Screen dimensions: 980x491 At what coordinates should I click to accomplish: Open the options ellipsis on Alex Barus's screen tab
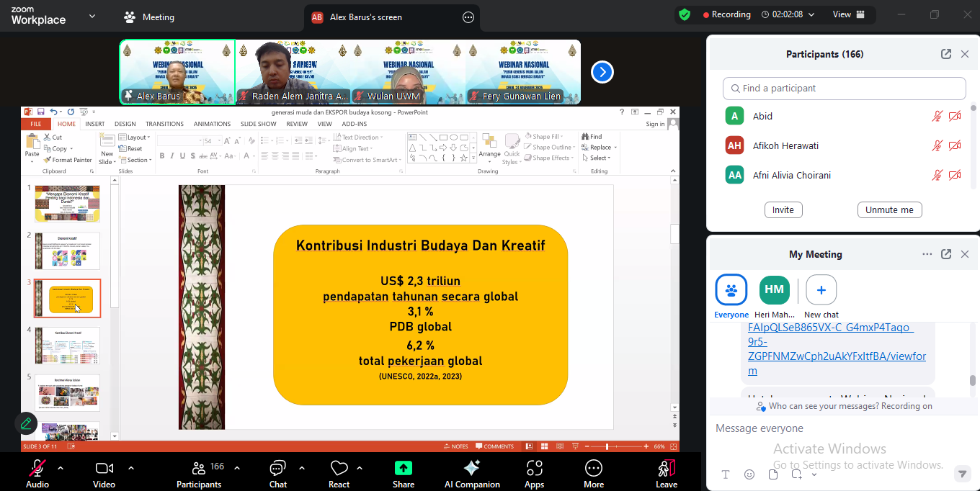[468, 17]
